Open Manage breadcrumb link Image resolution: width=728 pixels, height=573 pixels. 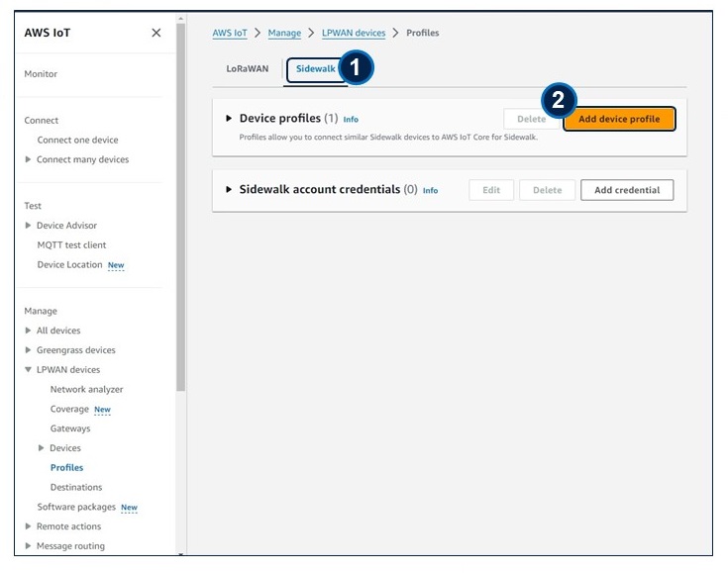point(284,33)
